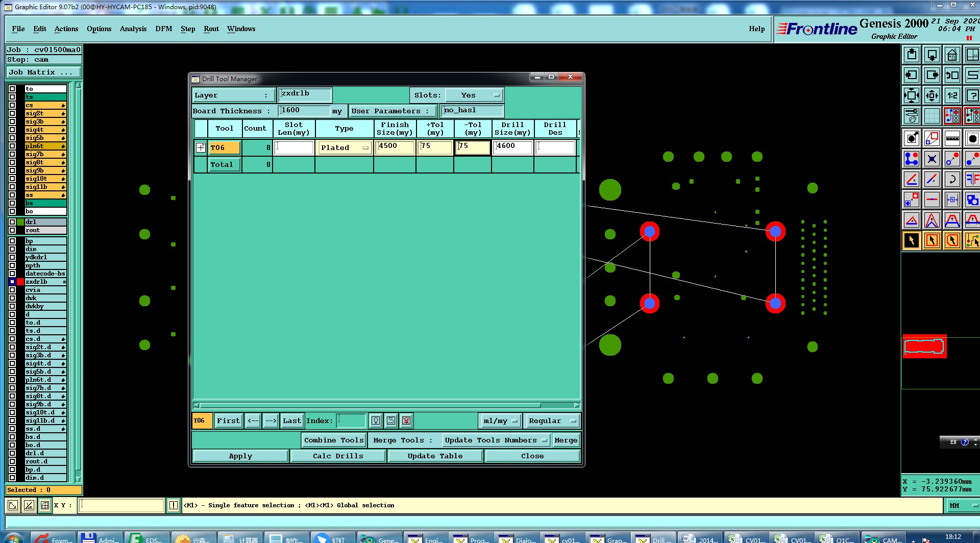980x543 pixels.
Task: Open the Edit menu
Action: click(40, 29)
